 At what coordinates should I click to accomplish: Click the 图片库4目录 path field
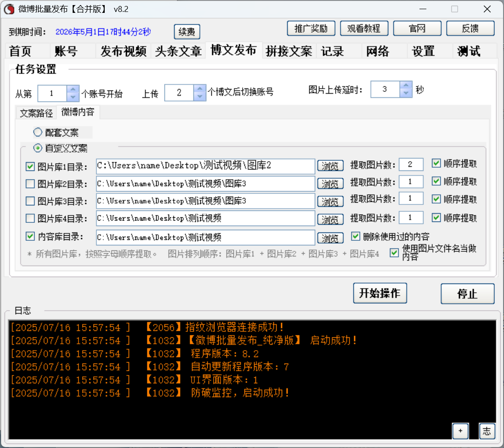(205, 218)
